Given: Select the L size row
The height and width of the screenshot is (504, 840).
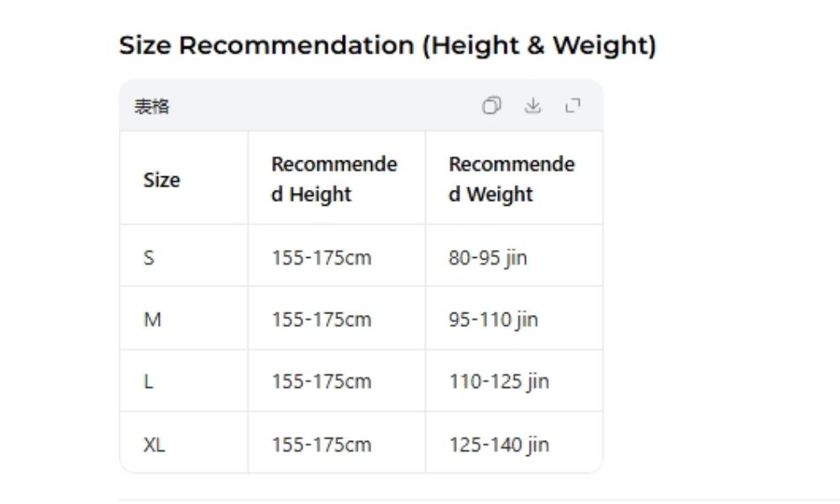Looking at the screenshot, I should coord(148,381).
